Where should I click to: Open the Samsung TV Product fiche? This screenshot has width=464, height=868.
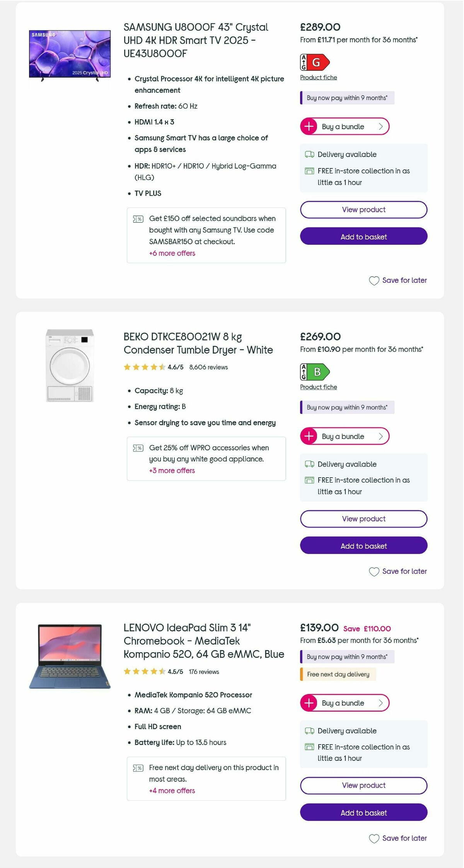pos(318,77)
